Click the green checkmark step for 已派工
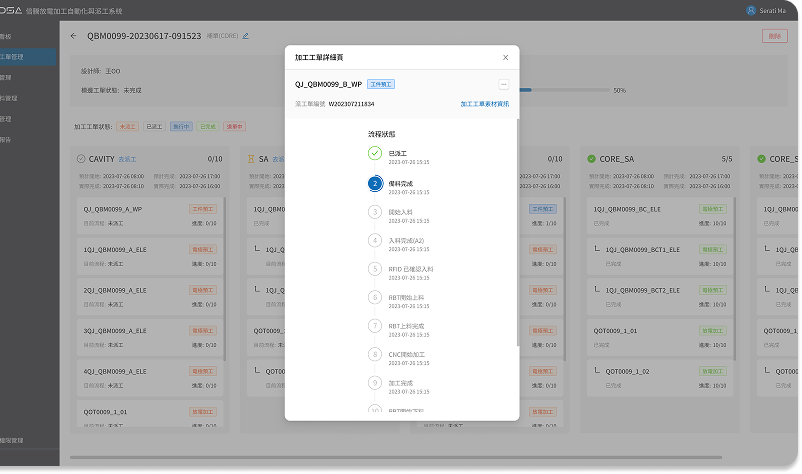This screenshot has width=802, height=474. pos(374,153)
